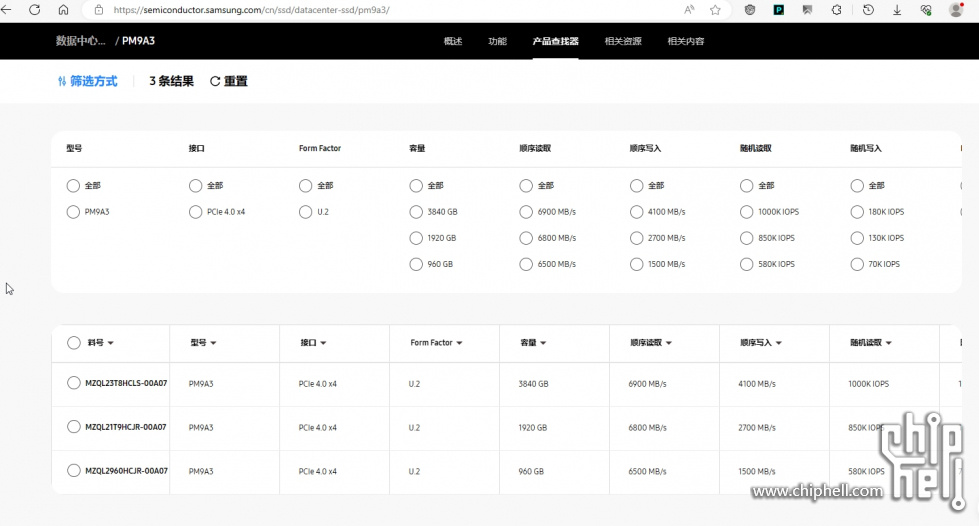Select 全部 radio under 型号
Image resolution: width=979 pixels, height=526 pixels.
point(73,186)
